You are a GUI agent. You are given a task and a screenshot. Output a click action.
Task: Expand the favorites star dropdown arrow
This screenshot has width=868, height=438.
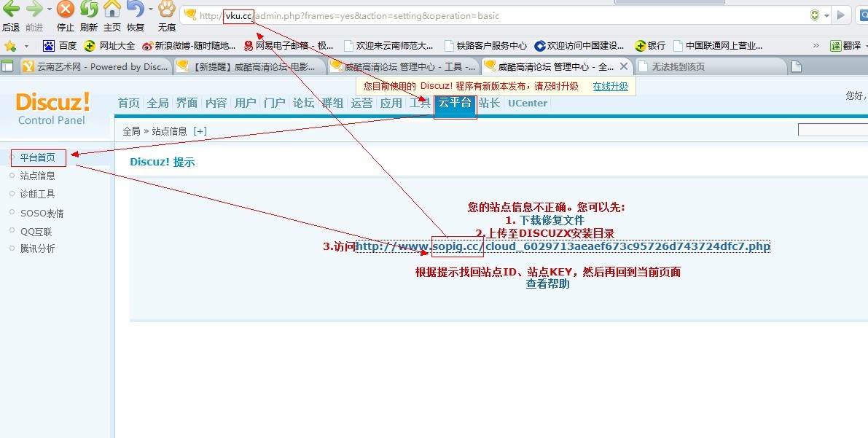(x=26, y=46)
